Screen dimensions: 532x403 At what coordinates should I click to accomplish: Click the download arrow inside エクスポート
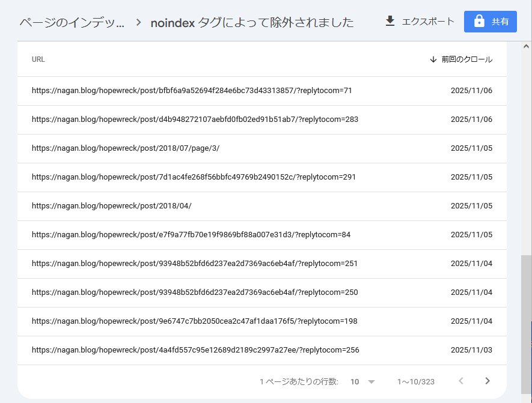(x=391, y=20)
